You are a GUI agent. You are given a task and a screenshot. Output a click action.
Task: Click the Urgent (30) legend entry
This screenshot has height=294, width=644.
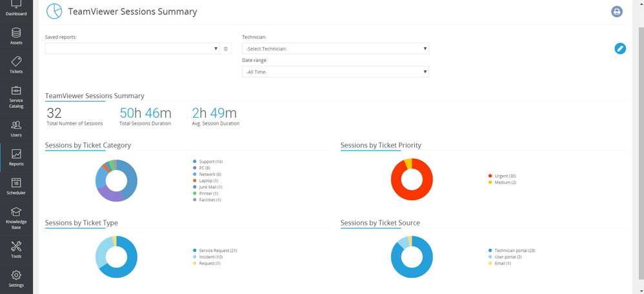[505, 176]
